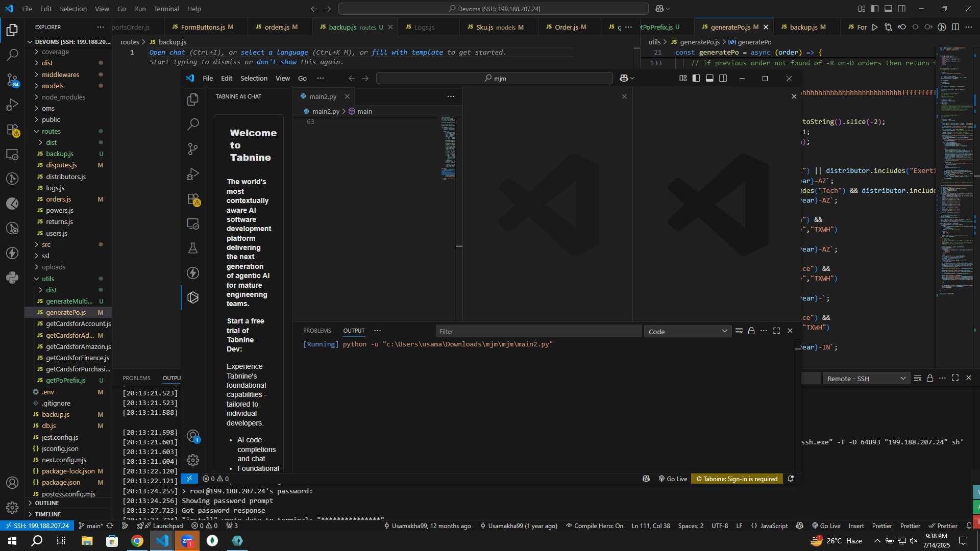This screenshot has width=980, height=551.
Task: Open Run and Debug in back window
Action: [x=12, y=105]
